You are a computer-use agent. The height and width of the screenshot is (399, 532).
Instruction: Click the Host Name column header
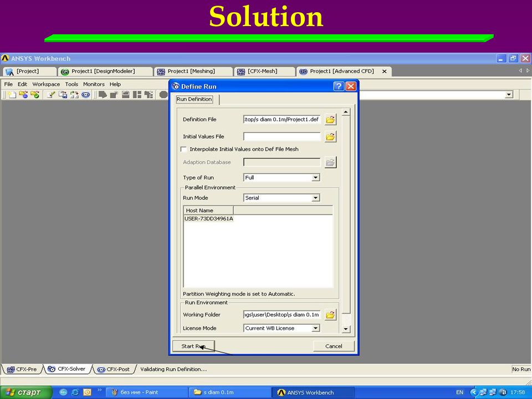[x=208, y=211]
